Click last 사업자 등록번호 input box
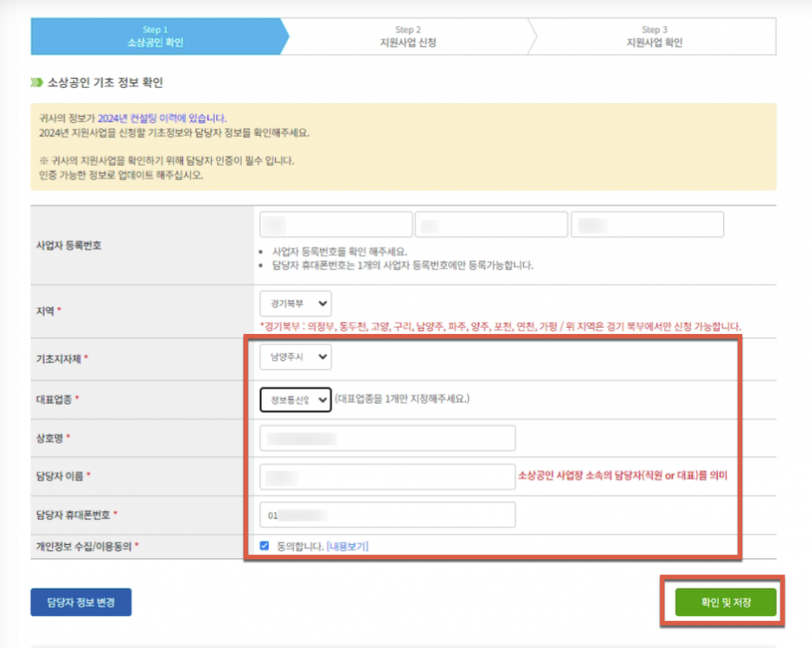Viewport: 812px width, 648px height. (x=647, y=224)
